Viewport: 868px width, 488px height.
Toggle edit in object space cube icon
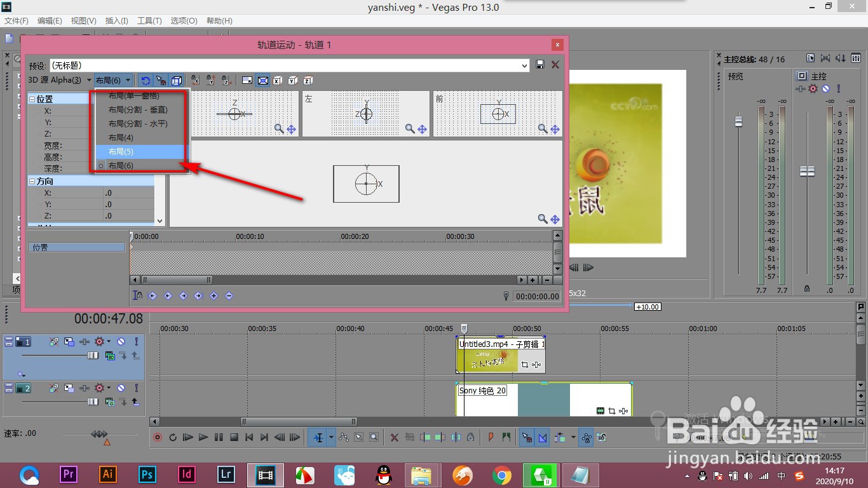177,81
